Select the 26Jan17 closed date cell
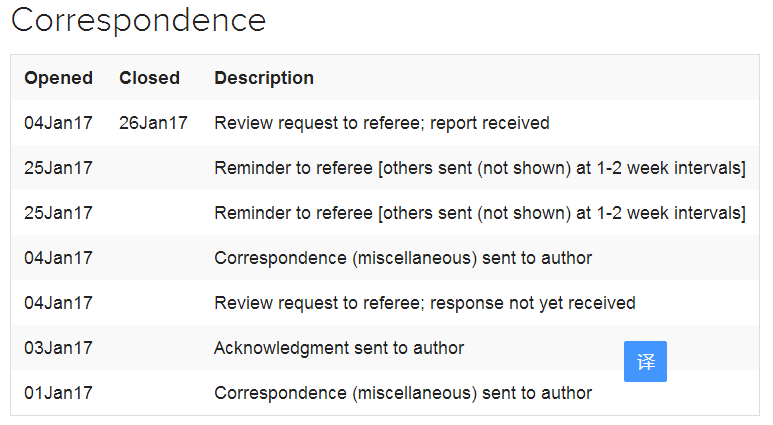 coord(153,123)
